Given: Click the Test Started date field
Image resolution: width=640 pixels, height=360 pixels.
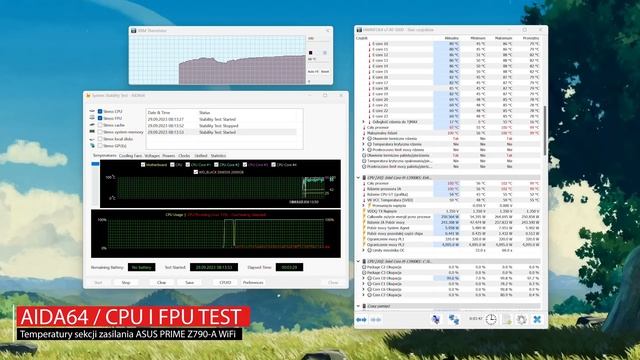Looking at the screenshot, I should (x=213, y=267).
